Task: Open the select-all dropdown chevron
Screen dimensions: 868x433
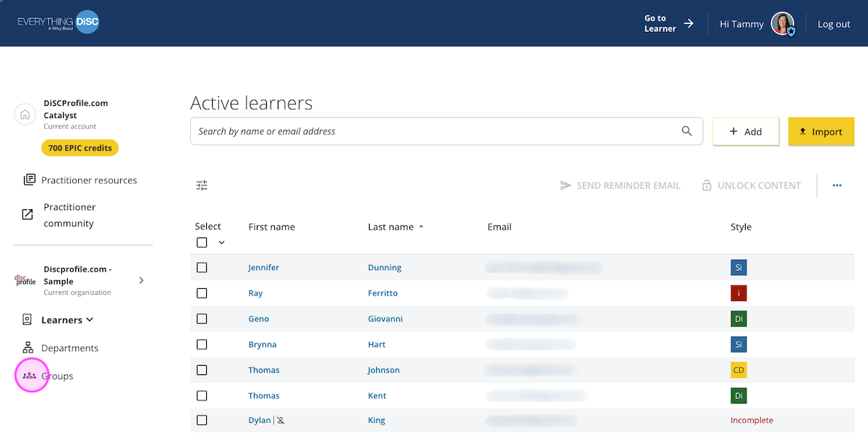Action: 221,243
